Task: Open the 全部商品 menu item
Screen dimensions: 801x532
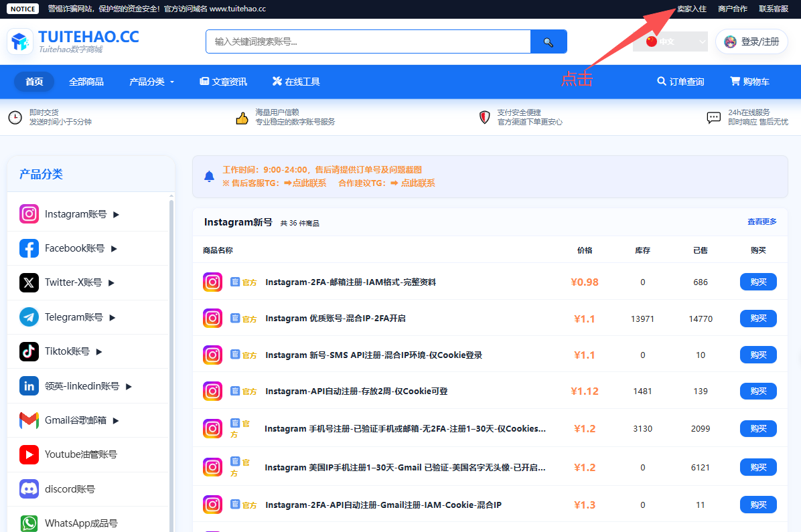Action: tap(86, 82)
